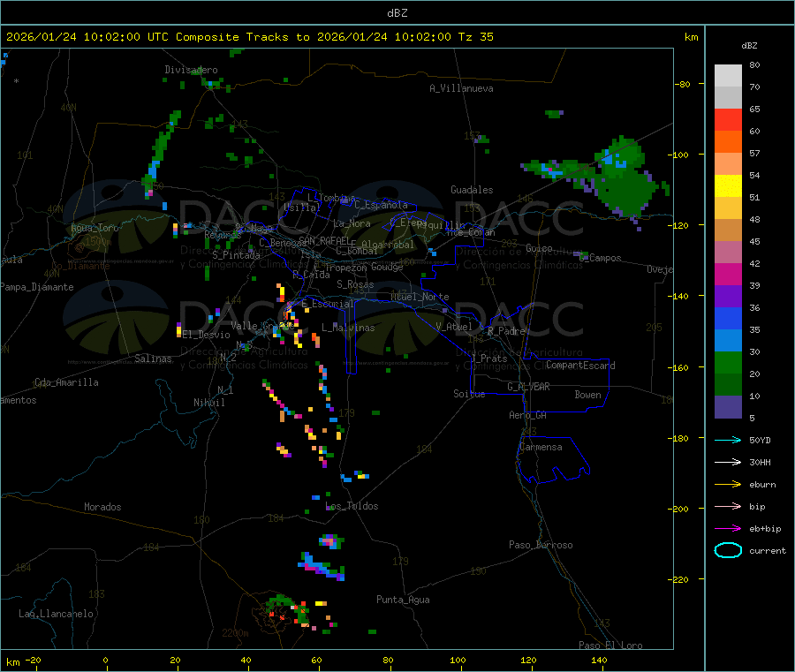This screenshot has height=672, width=795.
Task: Click the blue echo band near Punta_Agua
Action: click(321, 567)
